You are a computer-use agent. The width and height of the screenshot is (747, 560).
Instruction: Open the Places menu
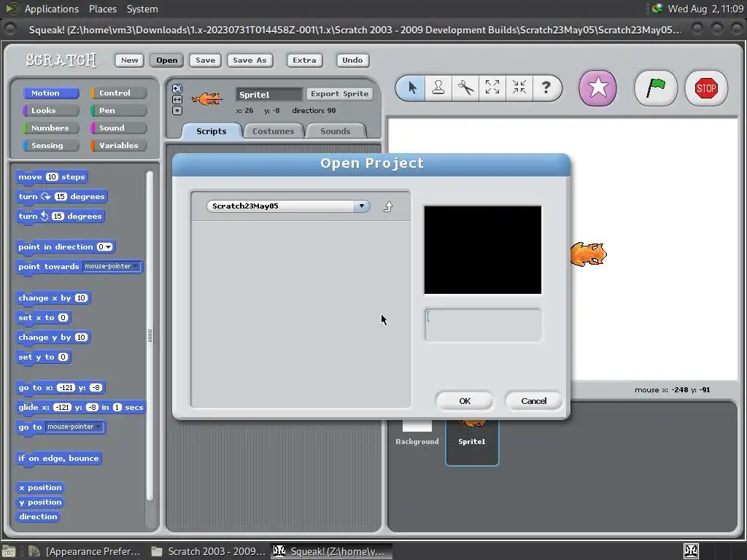102,9
